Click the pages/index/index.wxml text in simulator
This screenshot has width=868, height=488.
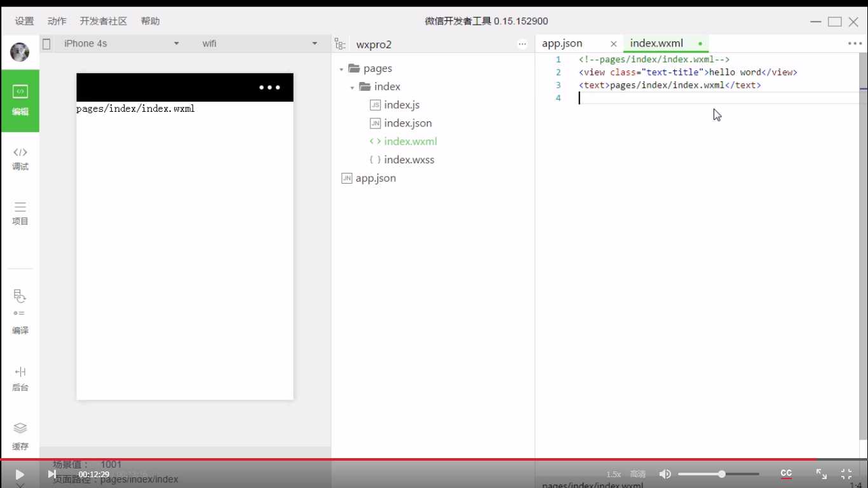coord(135,109)
